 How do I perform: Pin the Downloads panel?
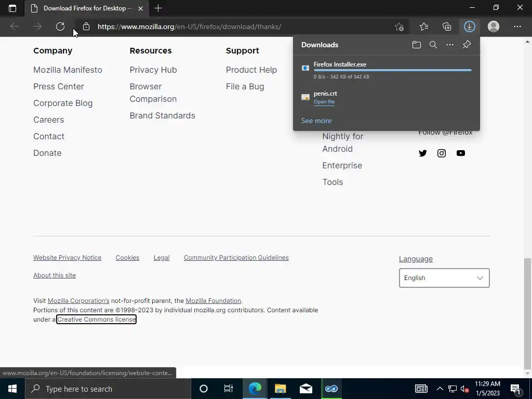(x=467, y=45)
